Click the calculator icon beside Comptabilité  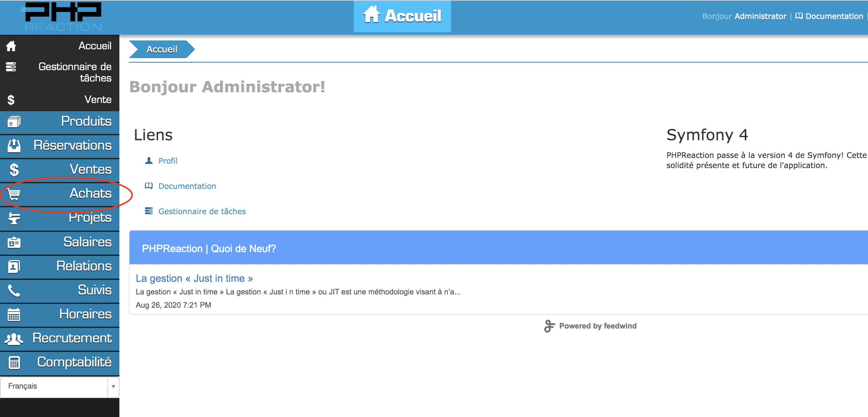pos(14,362)
